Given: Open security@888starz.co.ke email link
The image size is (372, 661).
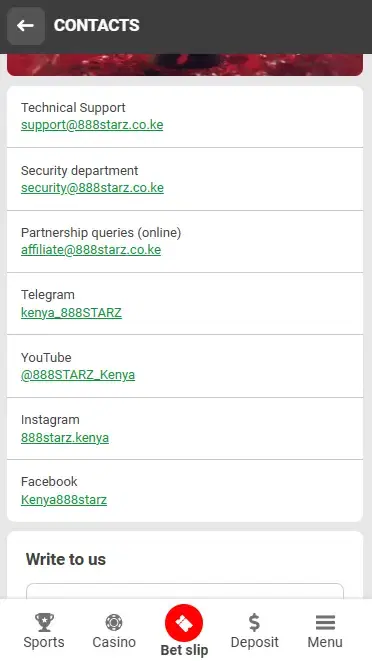Looking at the screenshot, I should [x=92, y=188].
